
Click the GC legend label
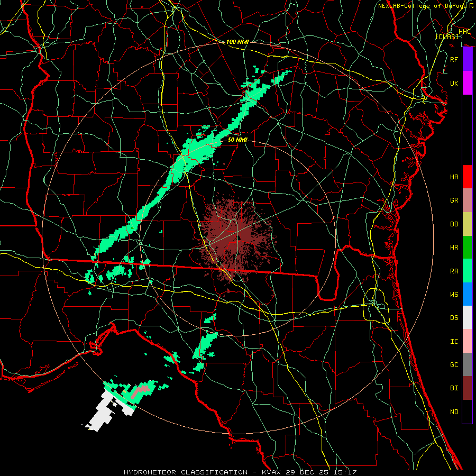[x=454, y=365]
